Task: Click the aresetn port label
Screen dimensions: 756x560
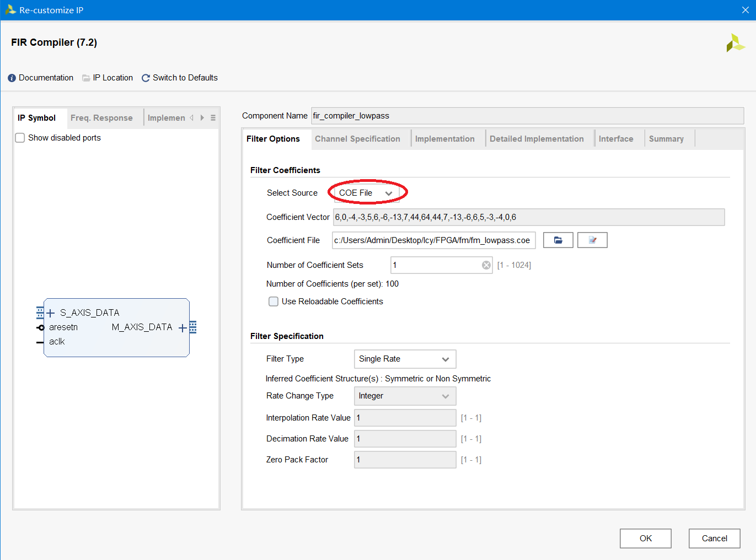Action: 63,327
